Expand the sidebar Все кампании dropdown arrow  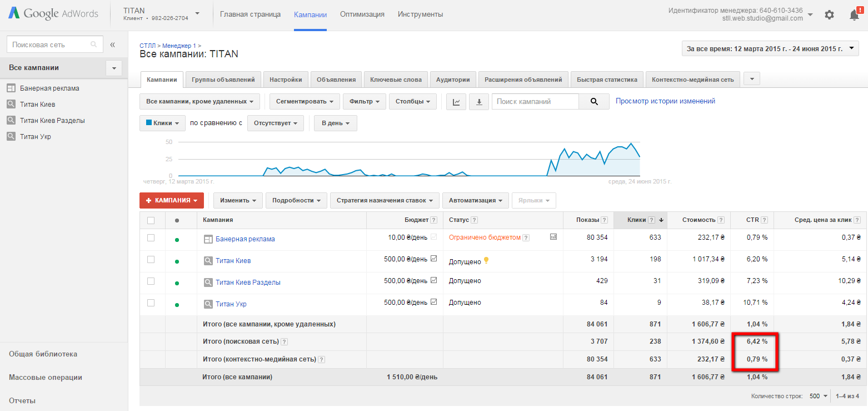point(114,68)
